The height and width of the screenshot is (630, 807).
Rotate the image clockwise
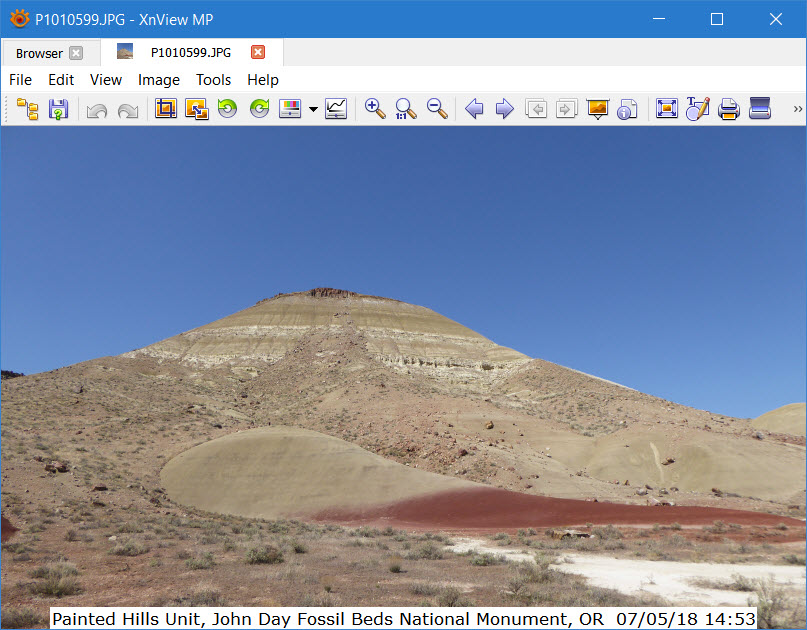[259, 109]
